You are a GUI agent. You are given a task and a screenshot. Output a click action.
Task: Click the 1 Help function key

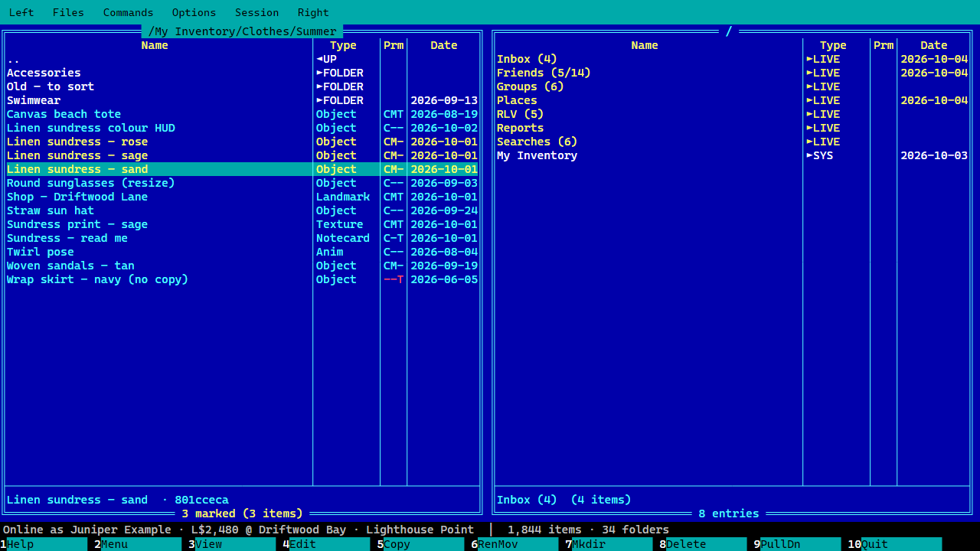44,544
